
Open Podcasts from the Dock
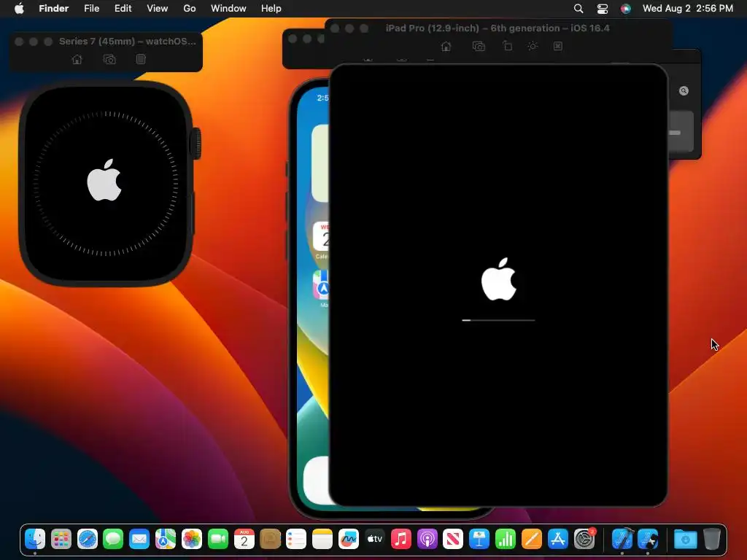tap(427, 539)
